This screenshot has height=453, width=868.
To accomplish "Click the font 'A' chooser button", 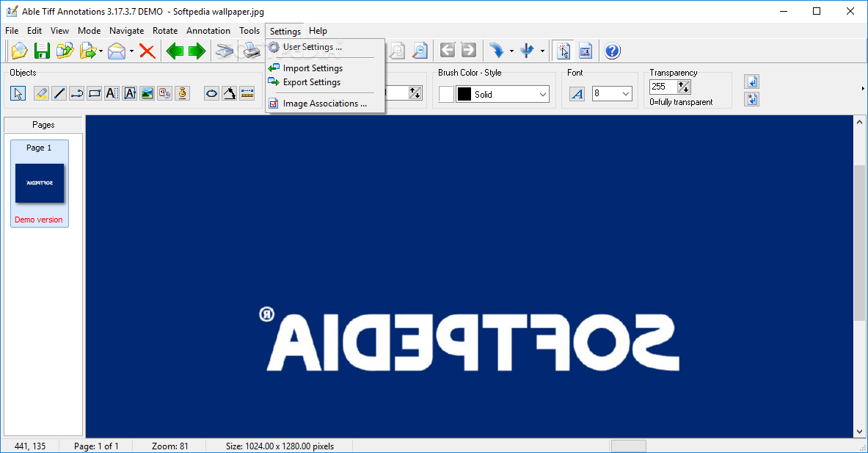I will tap(577, 93).
